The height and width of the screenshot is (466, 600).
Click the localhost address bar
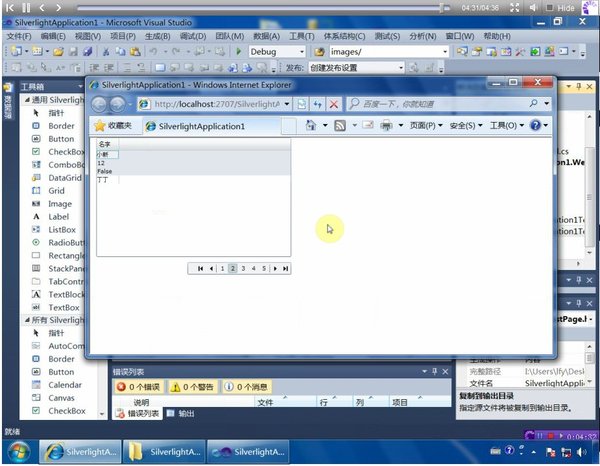(x=215, y=104)
